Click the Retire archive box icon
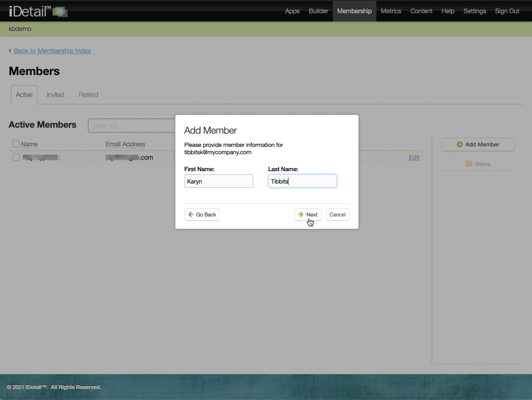 tap(469, 164)
